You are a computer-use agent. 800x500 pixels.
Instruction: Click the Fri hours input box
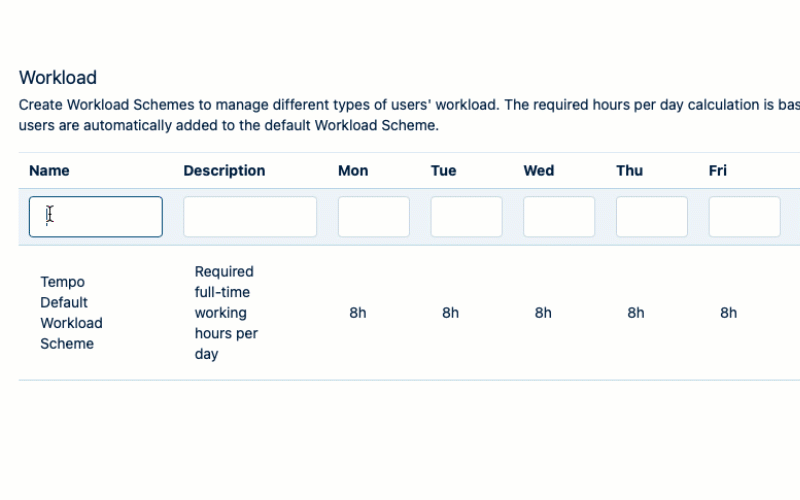click(x=744, y=217)
